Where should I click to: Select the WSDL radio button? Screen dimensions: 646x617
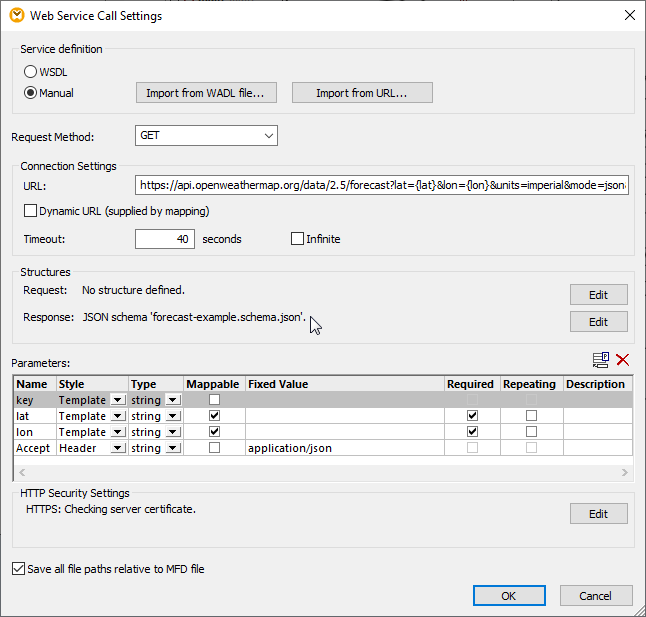31,72
